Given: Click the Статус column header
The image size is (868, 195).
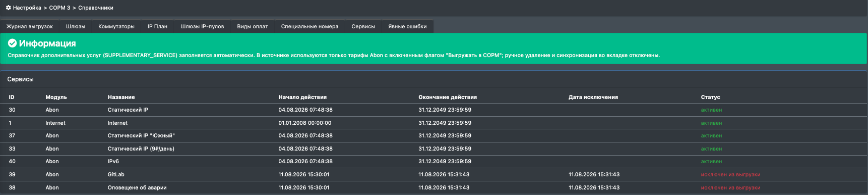Looking at the screenshot, I should tap(710, 97).
